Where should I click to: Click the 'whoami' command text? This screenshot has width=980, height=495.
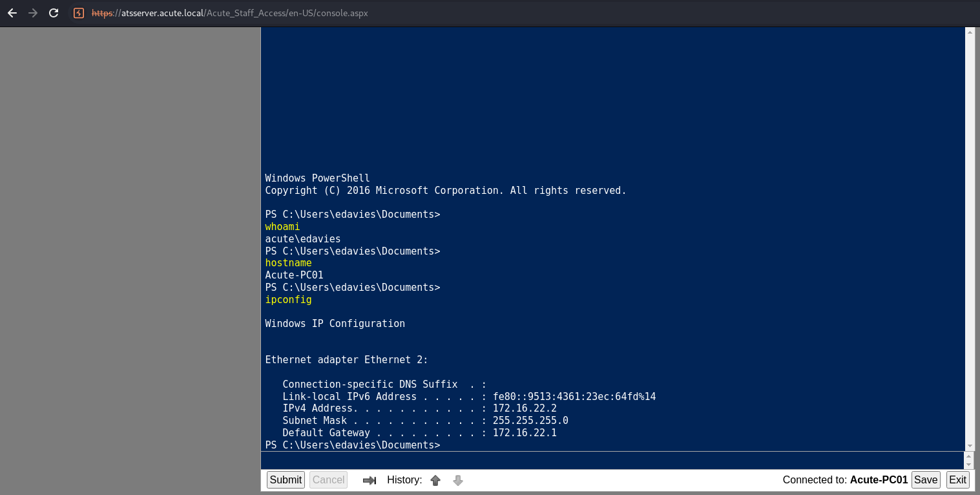coord(282,227)
